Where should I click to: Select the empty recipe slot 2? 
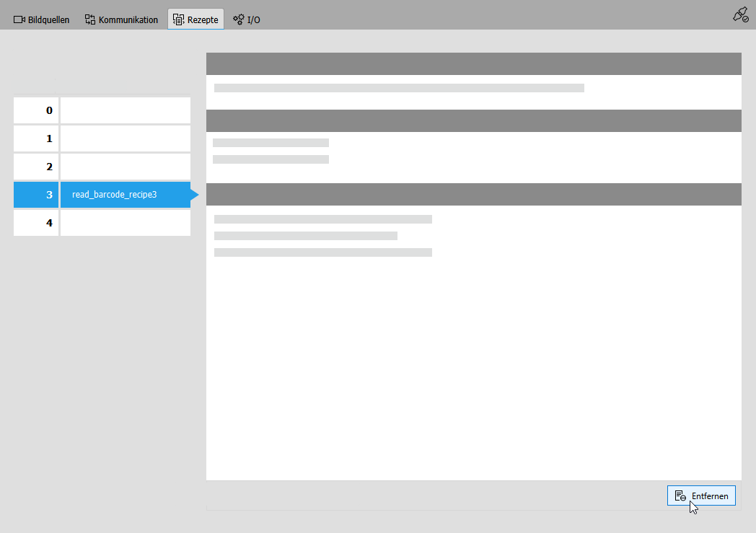[125, 167]
